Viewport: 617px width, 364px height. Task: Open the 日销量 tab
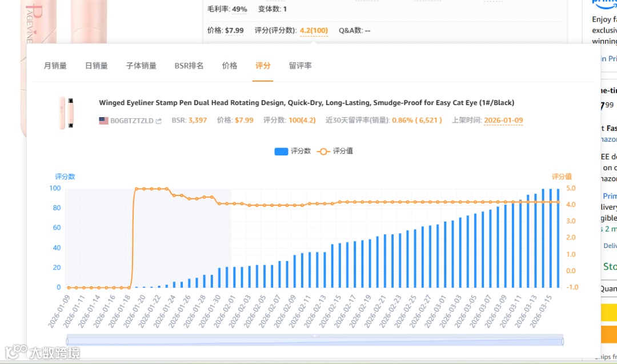[x=97, y=66]
